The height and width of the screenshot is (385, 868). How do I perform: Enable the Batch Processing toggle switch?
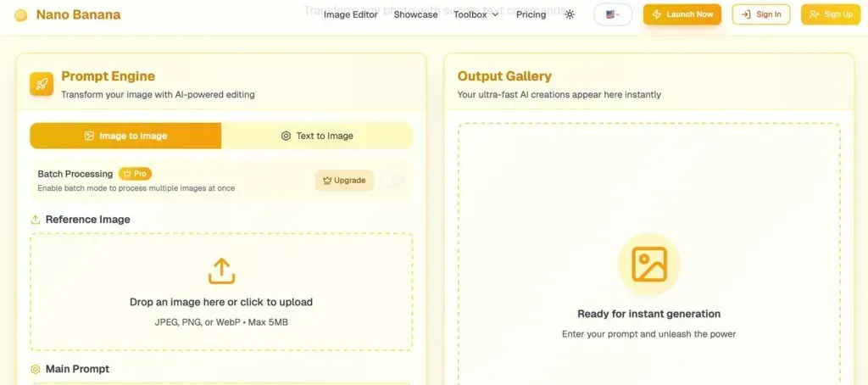point(393,181)
